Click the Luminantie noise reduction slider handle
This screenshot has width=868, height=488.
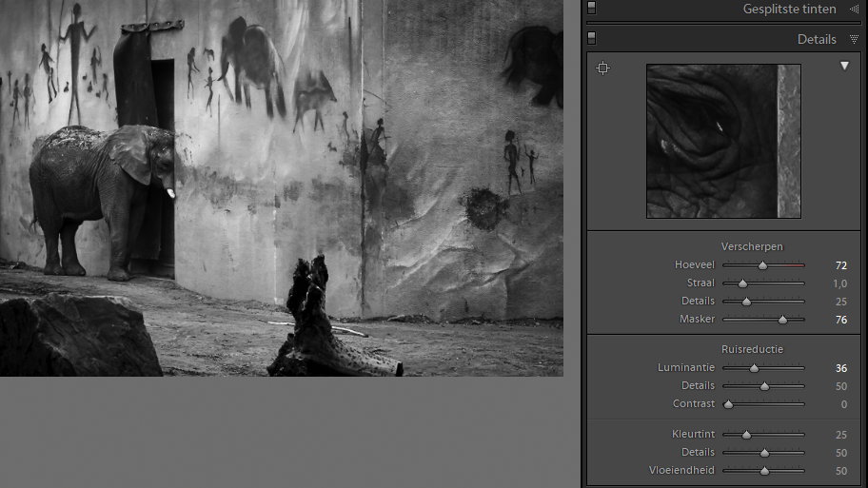pos(754,368)
